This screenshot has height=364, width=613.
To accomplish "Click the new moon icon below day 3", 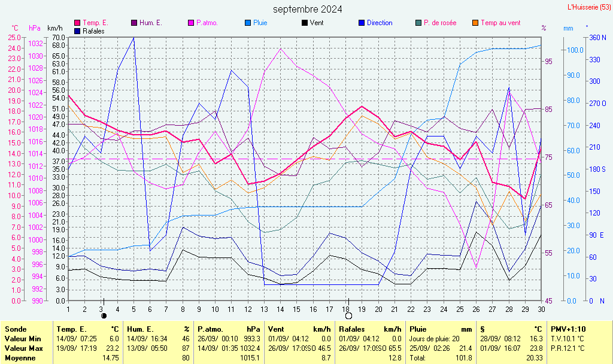I will (104, 316).
